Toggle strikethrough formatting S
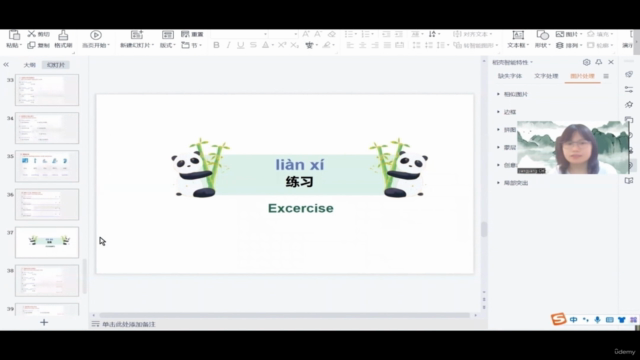This screenshot has width=640, height=360. (253, 45)
